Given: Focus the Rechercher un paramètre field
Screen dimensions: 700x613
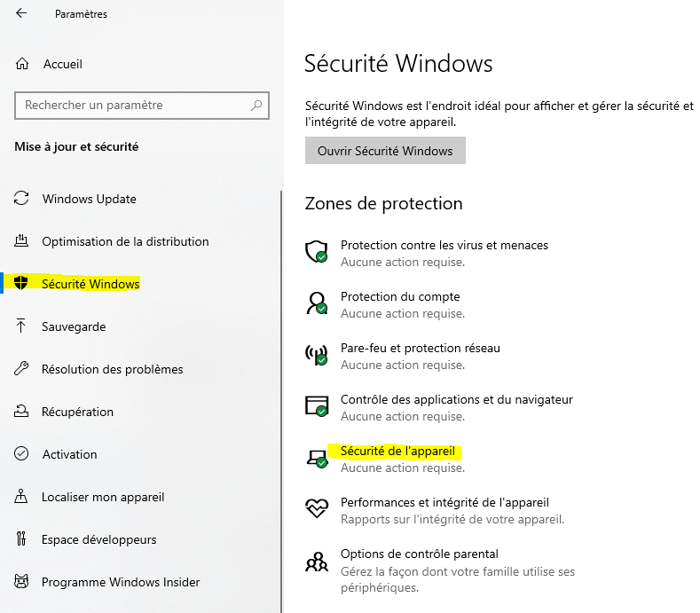Looking at the screenshot, I should tap(133, 106).
